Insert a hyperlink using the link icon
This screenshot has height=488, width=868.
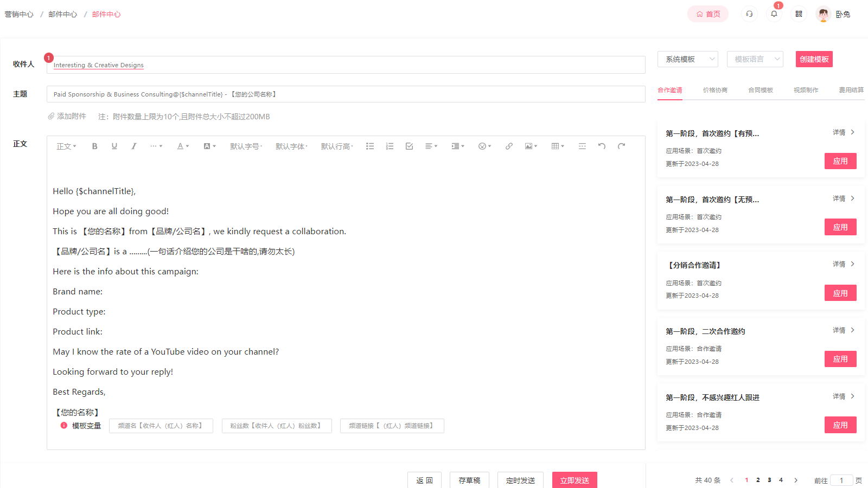click(x=508, y=146)
